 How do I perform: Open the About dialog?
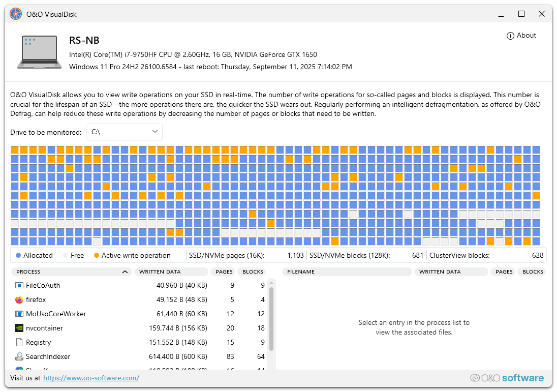(x=521, y=36)
